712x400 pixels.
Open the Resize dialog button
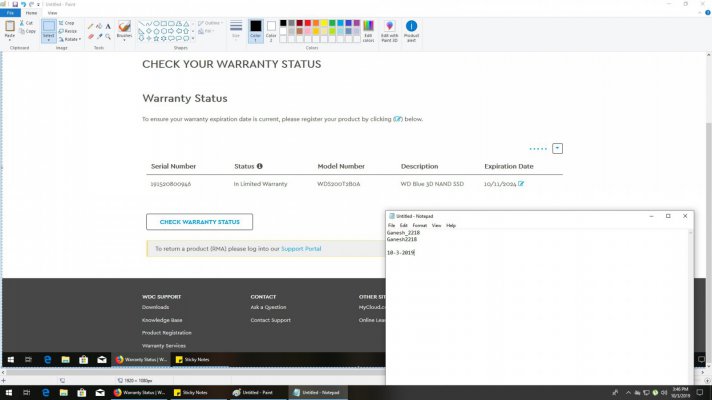coord(67,31)
